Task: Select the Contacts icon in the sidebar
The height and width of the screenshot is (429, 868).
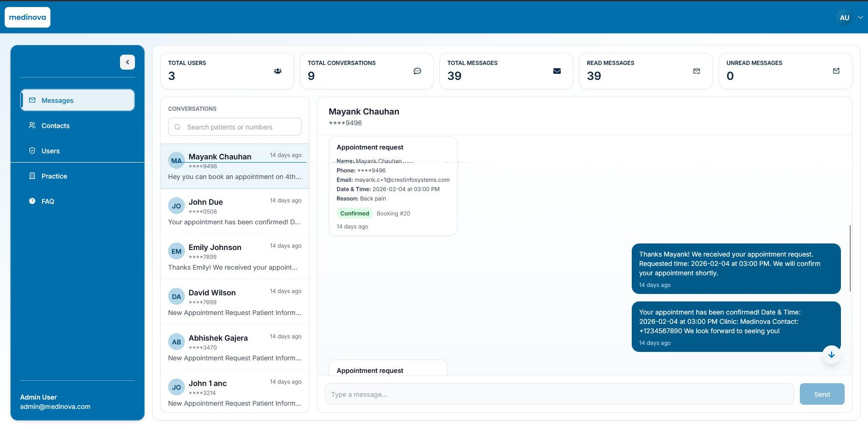Action: (x=32, y=125)
